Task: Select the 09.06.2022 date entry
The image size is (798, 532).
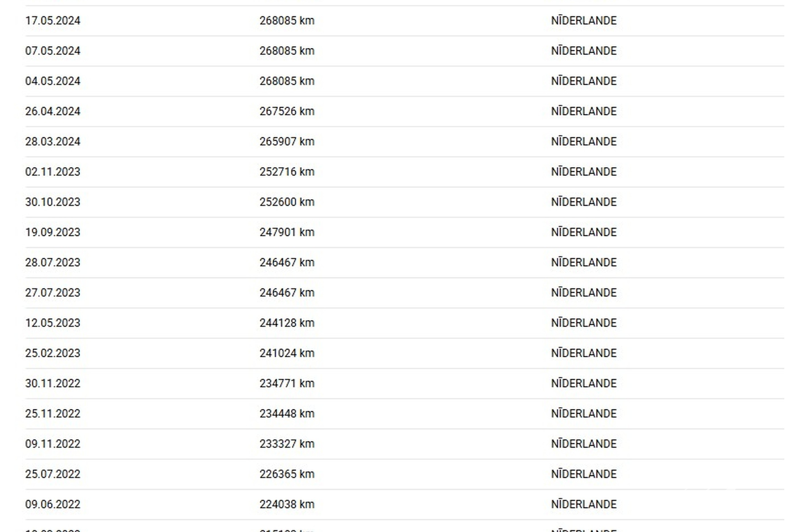Action: pos(53,504)
